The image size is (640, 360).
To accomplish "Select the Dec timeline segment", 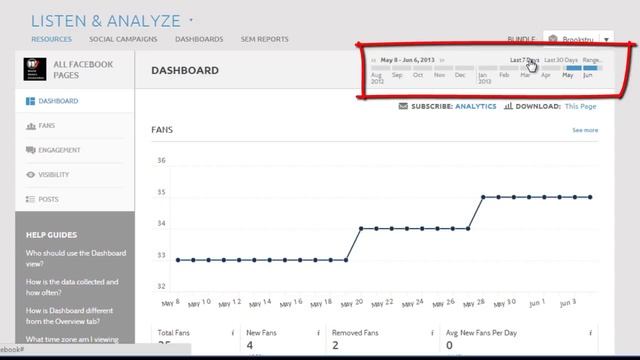I will click(465, 68).
